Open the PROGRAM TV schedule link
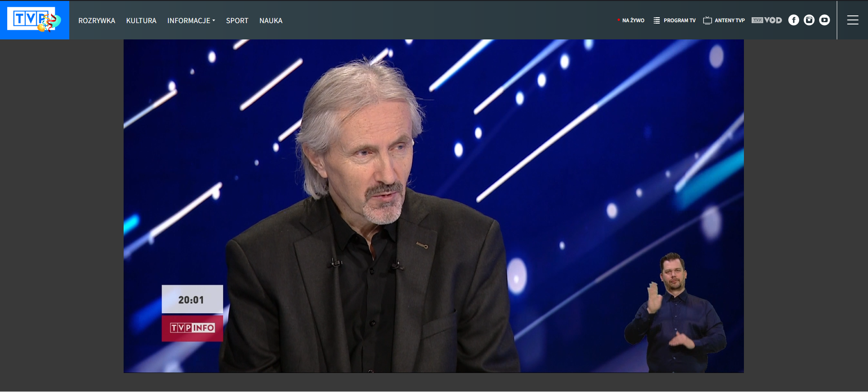The height and width of the screenshot is (392, 868). point(679,20)
